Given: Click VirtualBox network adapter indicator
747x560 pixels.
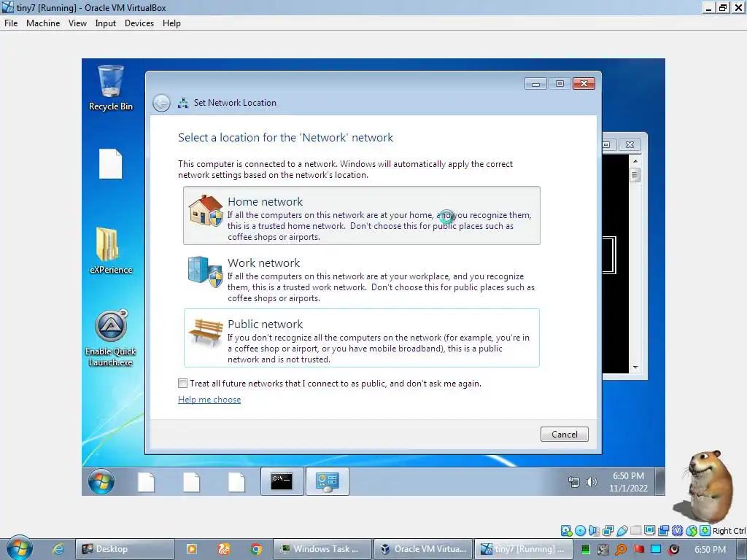Looking at the screenshot, I should [x=608, y=531].
